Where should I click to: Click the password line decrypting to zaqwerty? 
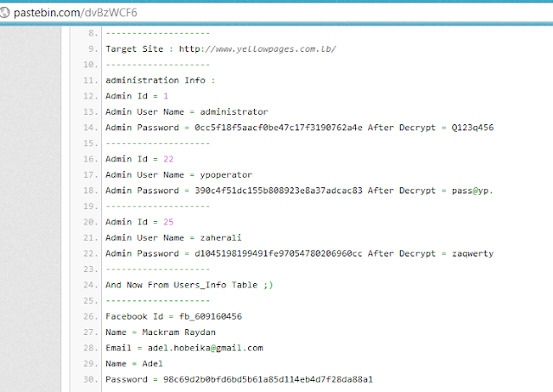pos(300,254)
